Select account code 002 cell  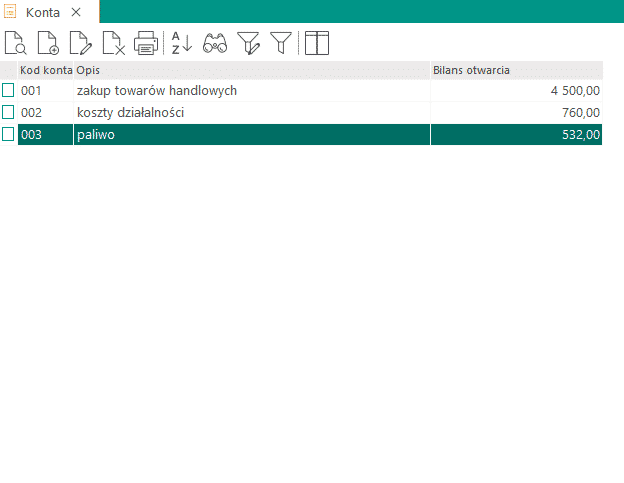46,112
